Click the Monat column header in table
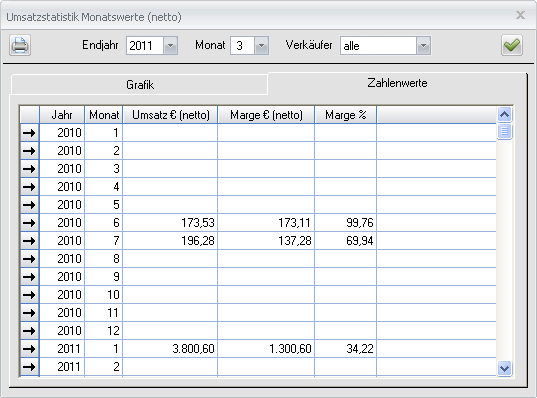 104,115
